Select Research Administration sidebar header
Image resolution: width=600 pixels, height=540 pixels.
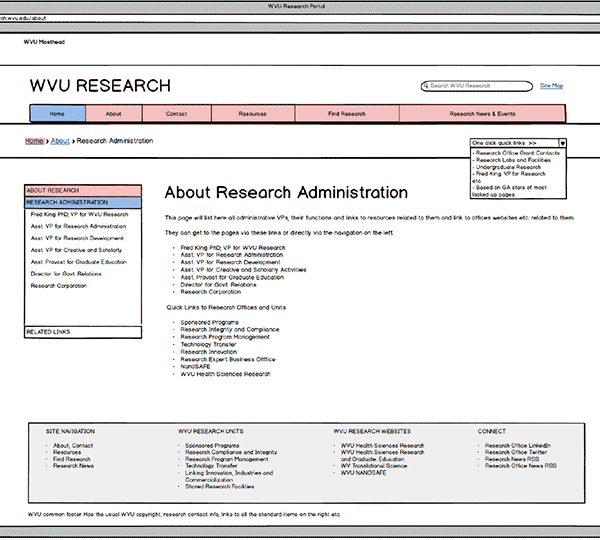(83, 202)
